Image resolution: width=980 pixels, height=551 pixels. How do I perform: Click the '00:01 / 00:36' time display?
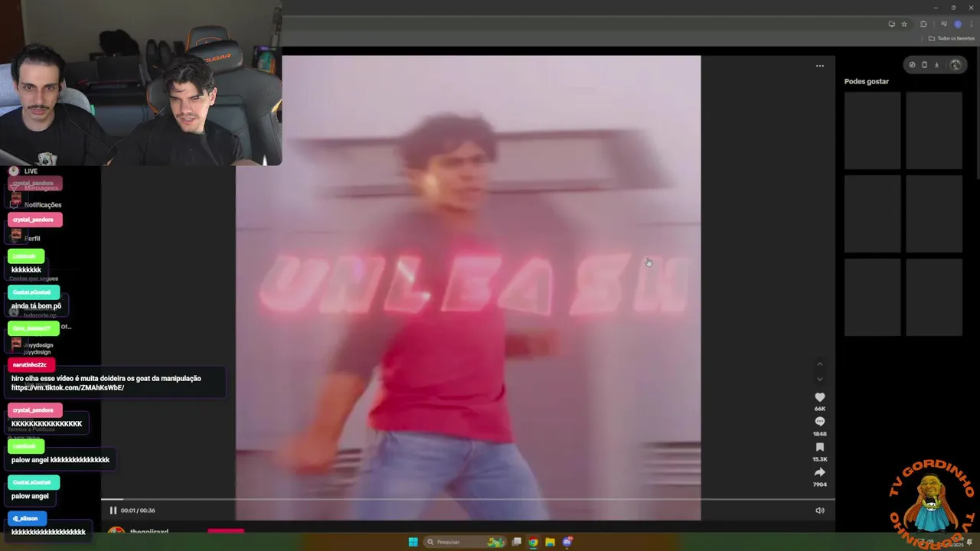pos(138,510)
